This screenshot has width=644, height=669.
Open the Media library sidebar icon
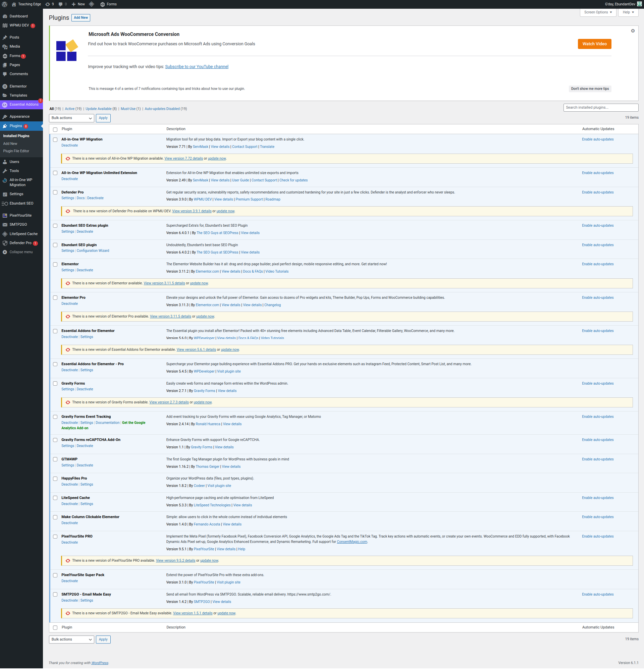click(x=5, y=46)
